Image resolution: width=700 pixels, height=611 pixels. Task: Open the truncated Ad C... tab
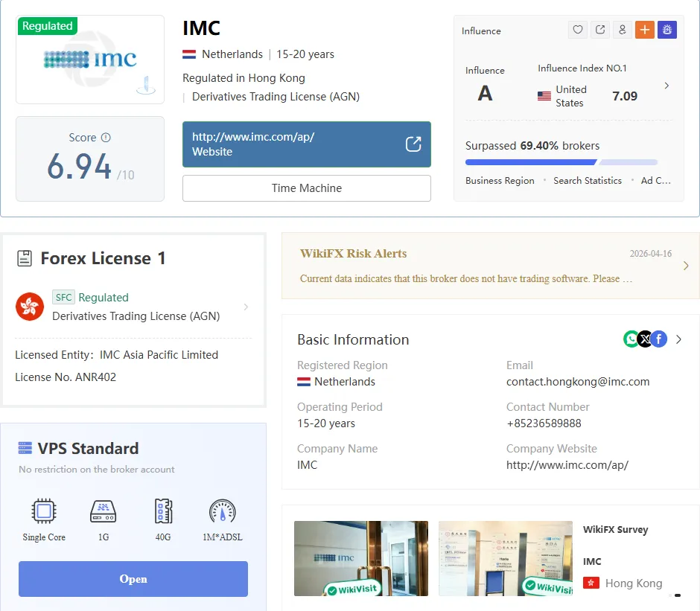pos(656,180)
